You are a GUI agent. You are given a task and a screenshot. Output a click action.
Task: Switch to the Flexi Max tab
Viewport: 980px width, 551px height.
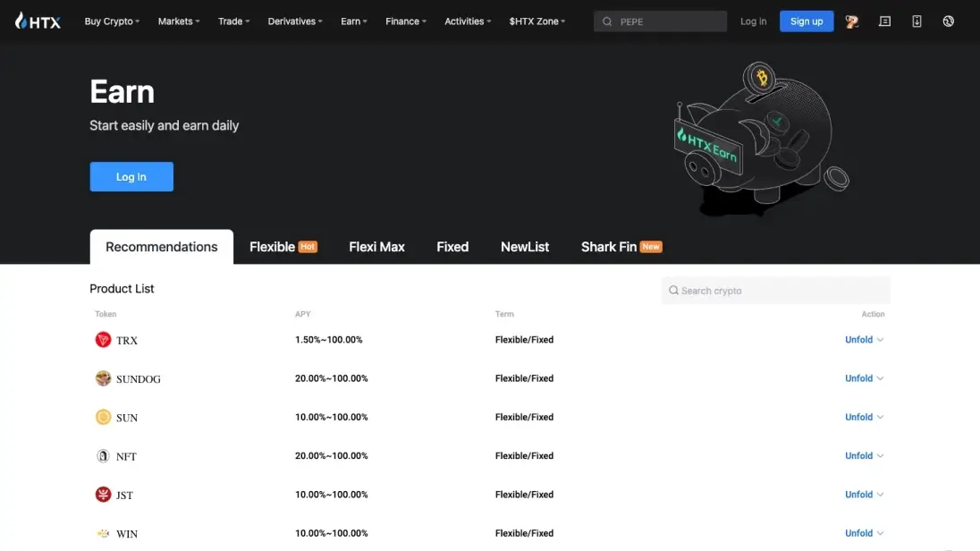click(376, 246)
